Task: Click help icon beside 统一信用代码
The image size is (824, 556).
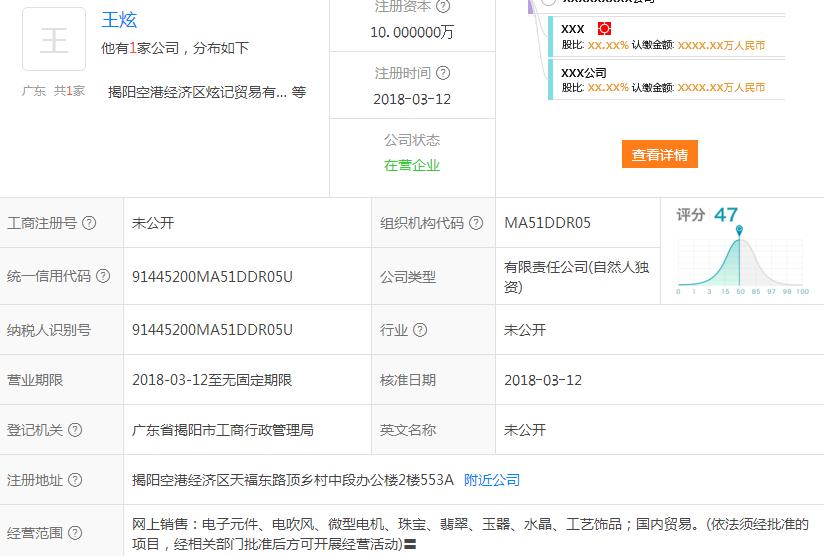Action: (x=104, y=276)
